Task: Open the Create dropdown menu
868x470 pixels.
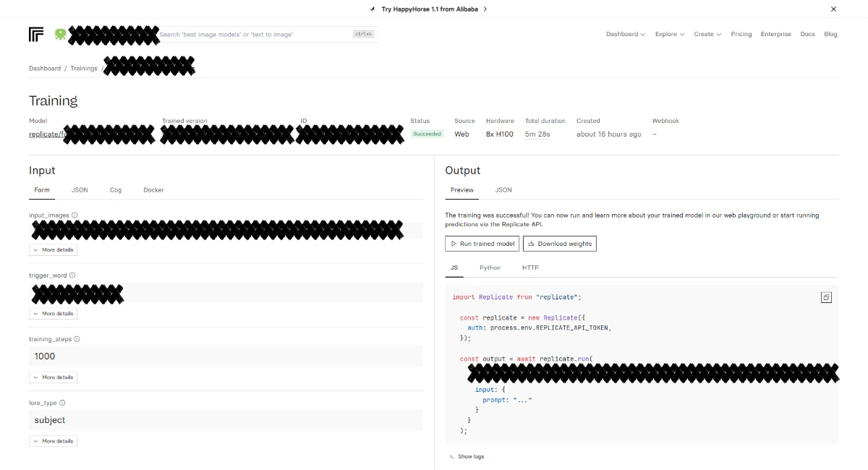Action: [707, 34]
